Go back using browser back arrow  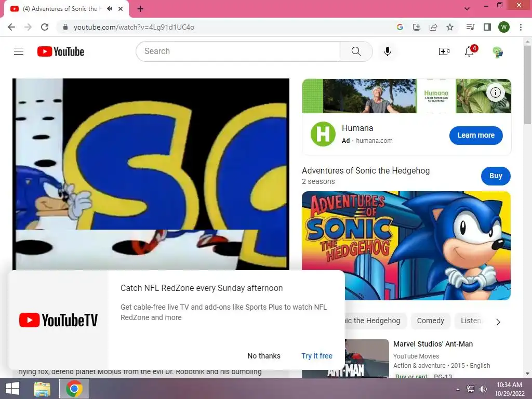pos(11,27)
